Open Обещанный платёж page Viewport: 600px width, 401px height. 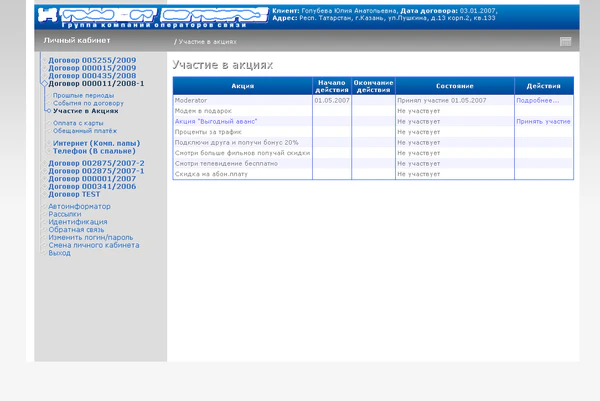tap(85, 130)
